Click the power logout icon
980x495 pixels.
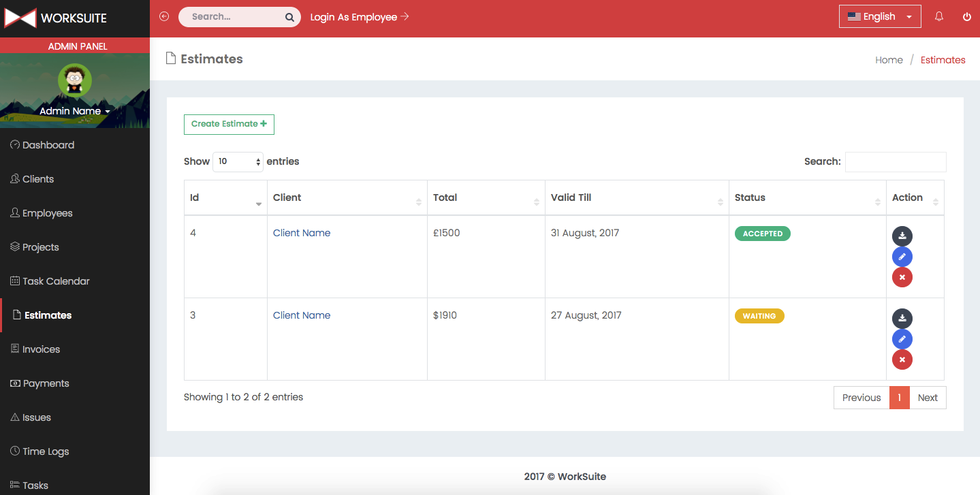tap(966, 17)
